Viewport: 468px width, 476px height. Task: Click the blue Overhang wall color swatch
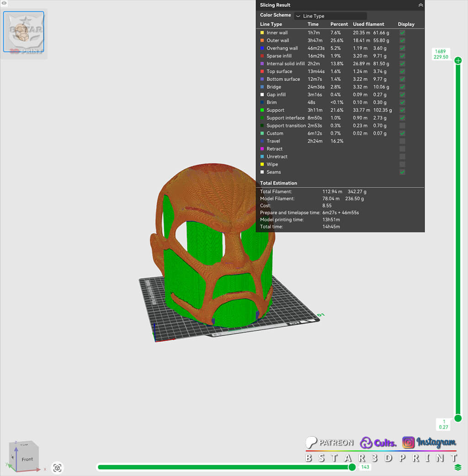pyautogui.click(x=262, y=48)
